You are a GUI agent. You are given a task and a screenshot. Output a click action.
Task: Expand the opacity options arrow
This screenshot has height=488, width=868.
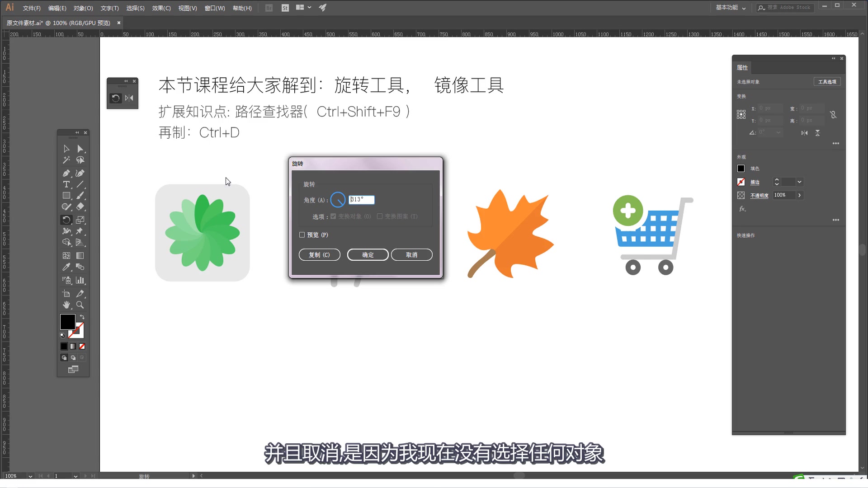799,195
